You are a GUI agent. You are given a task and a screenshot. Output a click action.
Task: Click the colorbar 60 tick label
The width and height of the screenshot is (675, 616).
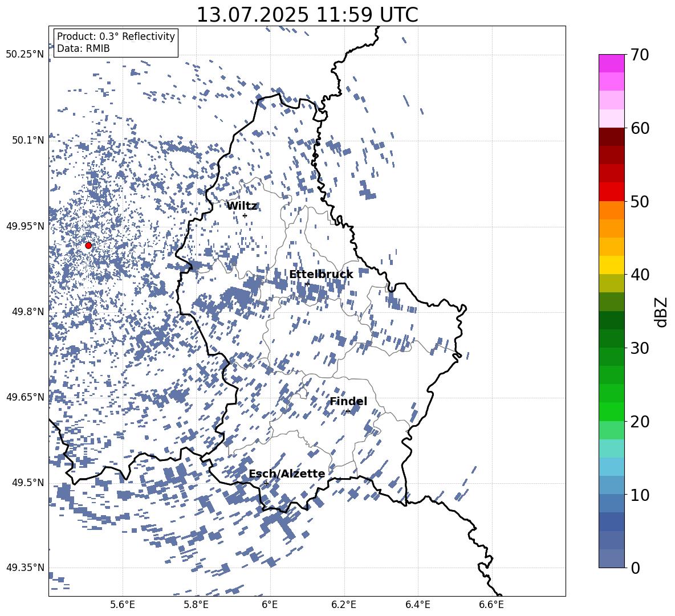(x=640, y=128)
